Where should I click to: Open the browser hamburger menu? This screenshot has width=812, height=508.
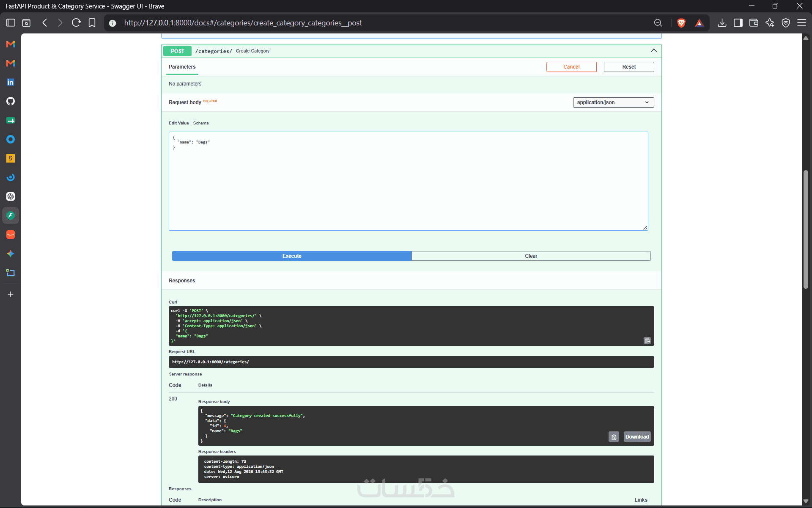tap(801, 23)
